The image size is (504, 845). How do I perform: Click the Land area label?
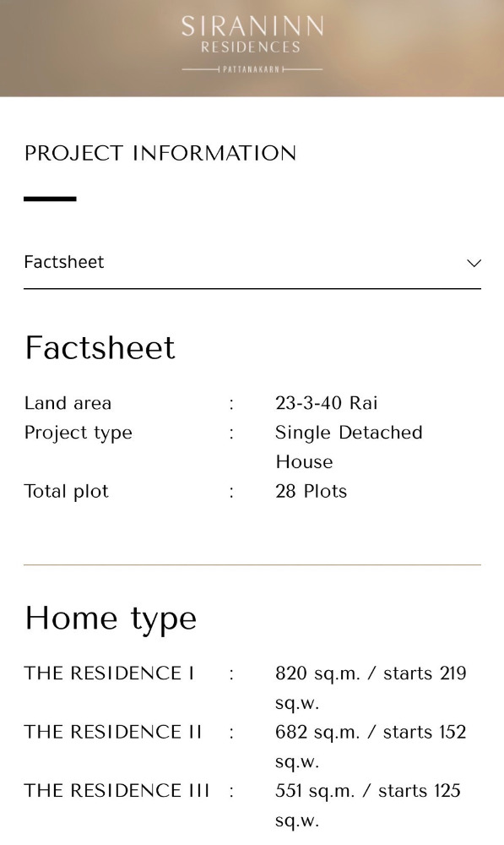(68, 403)
